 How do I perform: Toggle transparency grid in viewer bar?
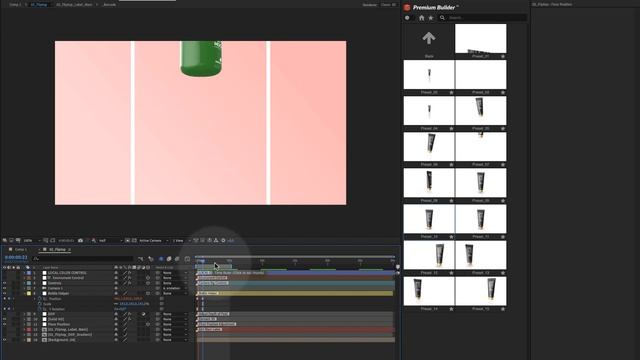(x=134, y=240)
